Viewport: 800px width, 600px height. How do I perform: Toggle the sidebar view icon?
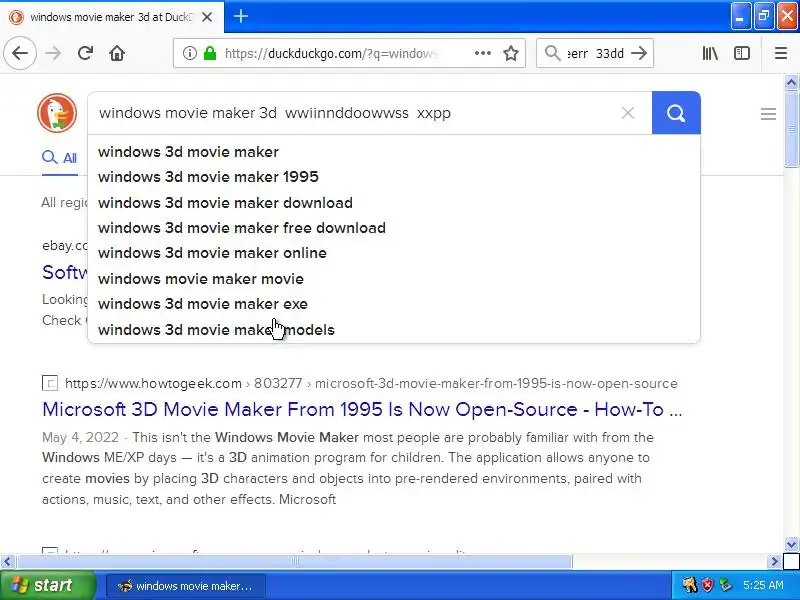[x=742, y=53]
